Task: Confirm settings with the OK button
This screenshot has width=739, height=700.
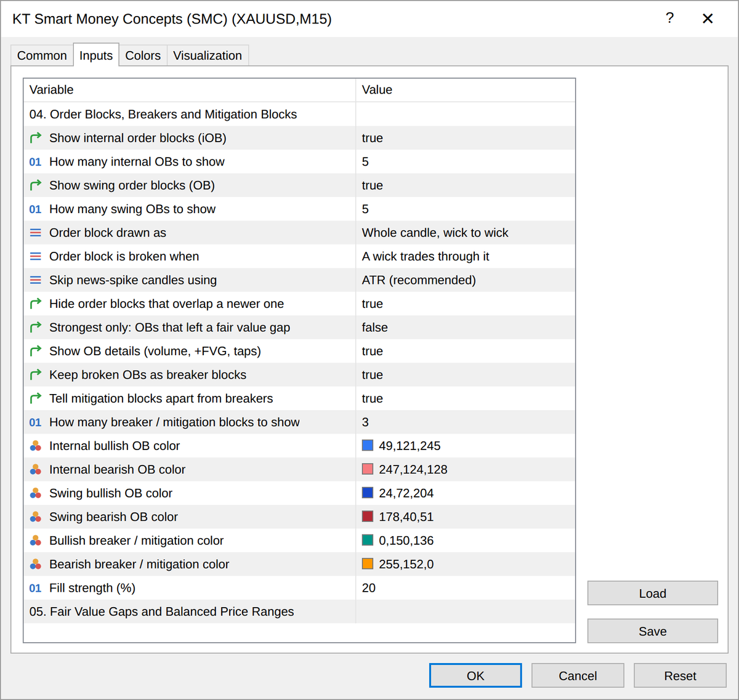Action: coord(475,675)
